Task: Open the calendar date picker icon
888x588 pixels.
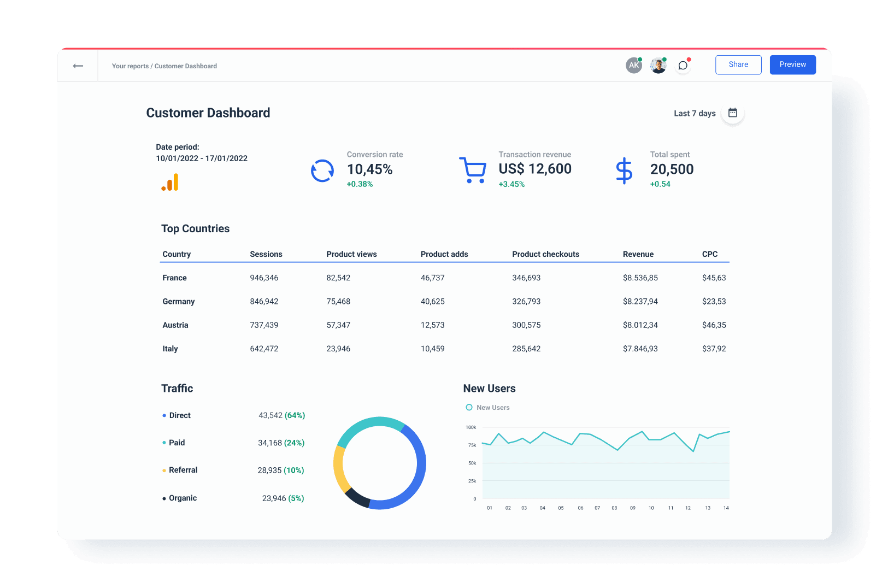Action: [732, 113]
